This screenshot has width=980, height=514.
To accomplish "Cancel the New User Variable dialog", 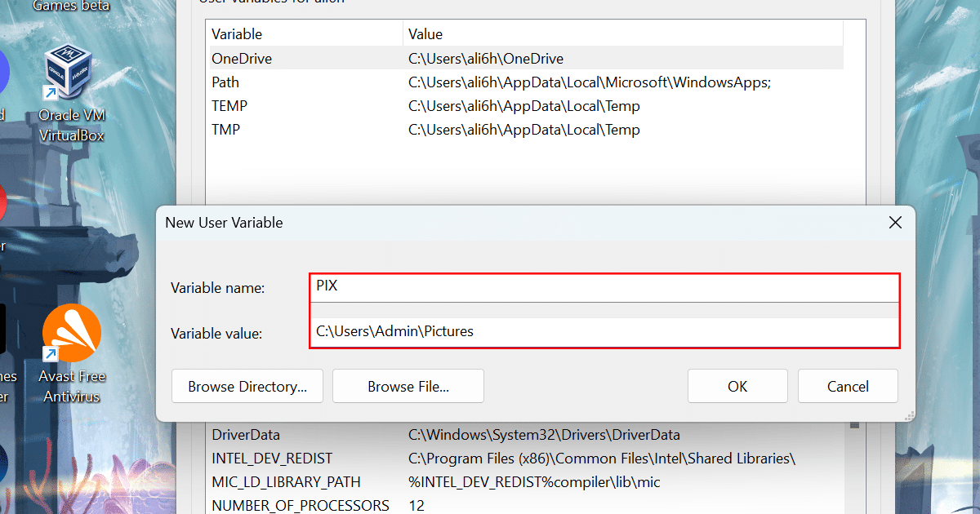I will [x=847, y=386].
